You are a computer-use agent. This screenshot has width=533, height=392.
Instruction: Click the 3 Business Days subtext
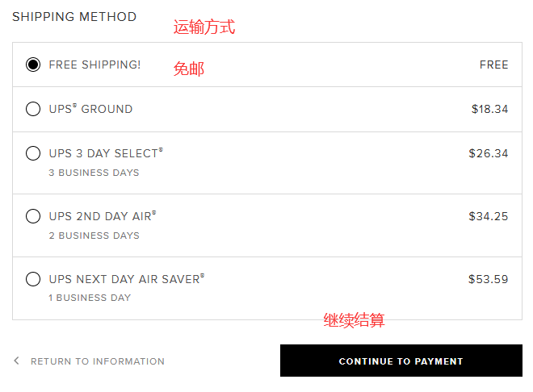click(94, 173)
